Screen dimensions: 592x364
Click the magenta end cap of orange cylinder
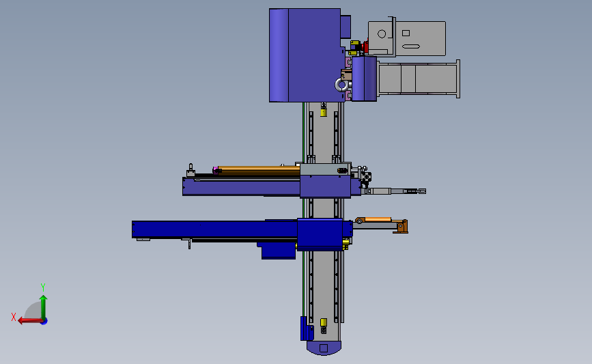[215, 171]
